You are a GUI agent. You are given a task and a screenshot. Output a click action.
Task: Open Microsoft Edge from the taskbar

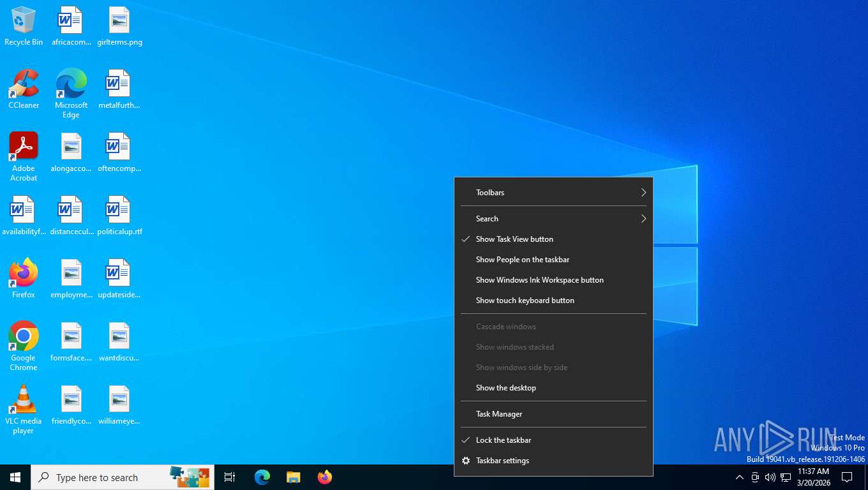click(262, 477)
